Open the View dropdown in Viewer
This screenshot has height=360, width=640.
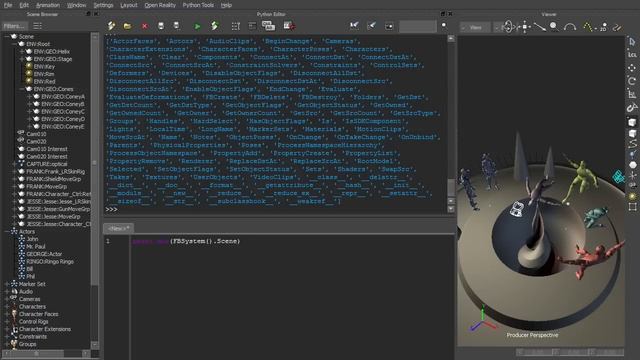(476, 27)
